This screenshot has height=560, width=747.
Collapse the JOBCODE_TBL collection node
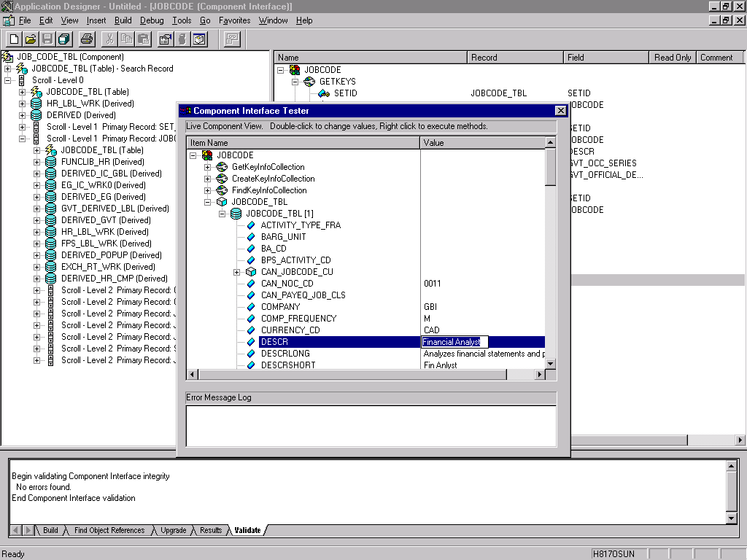point(207,203)
